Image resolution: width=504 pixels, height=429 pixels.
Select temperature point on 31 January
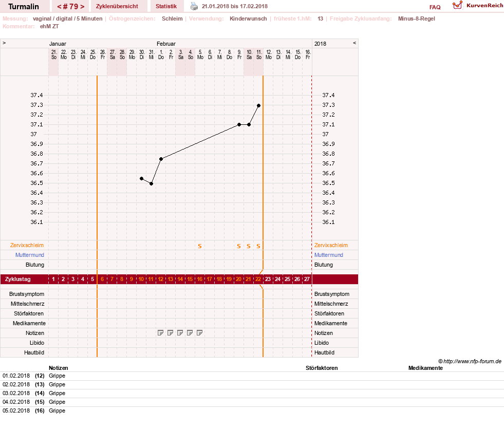(x=151, y=184)
